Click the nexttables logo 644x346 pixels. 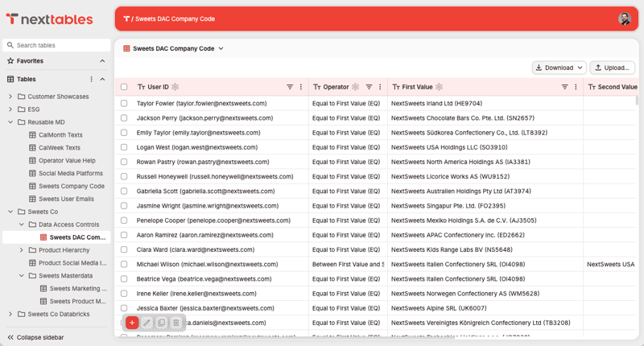tap(49, 19)
